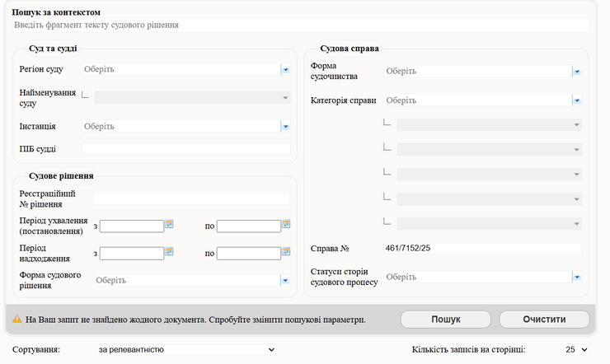The height and width of the screenshot is (364, 610).
Task: Open calendar for decision period start date
Action: (x=169, y=224)
